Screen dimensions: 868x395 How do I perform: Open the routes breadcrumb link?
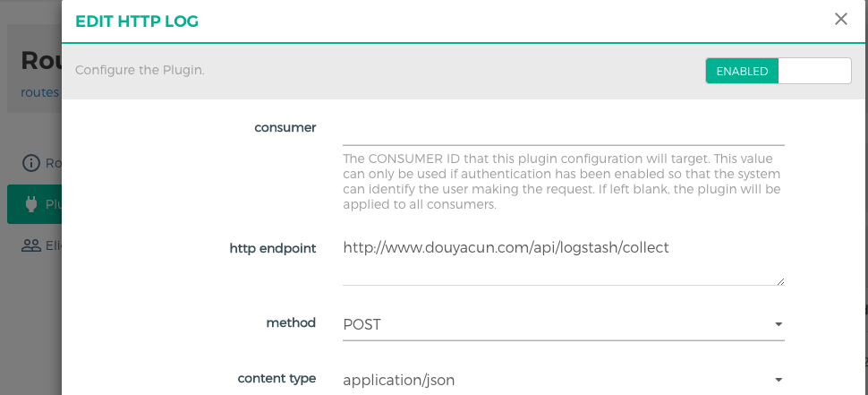point(40,91)
